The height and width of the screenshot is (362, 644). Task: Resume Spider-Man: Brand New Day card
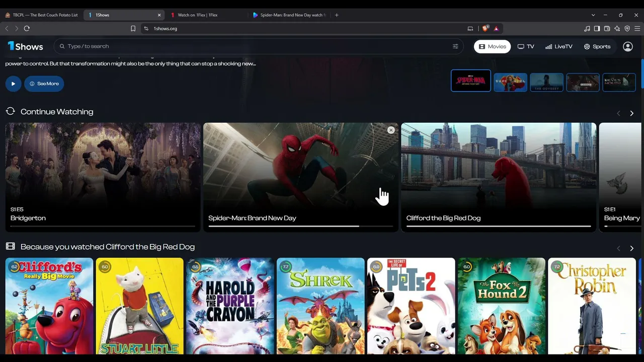[301, 177]
